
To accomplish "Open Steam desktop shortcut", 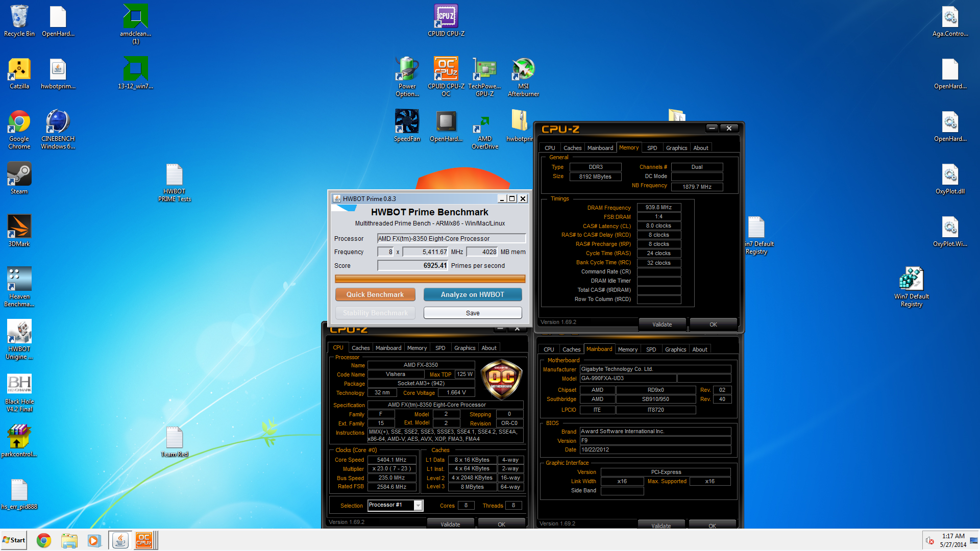I will click(19, 179).
